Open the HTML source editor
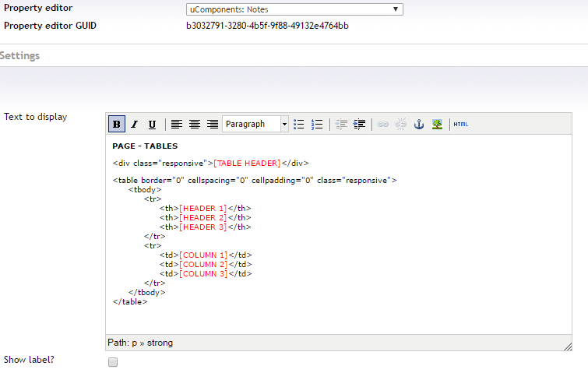This screenshot has height=373, width=588. pos(461,125)
